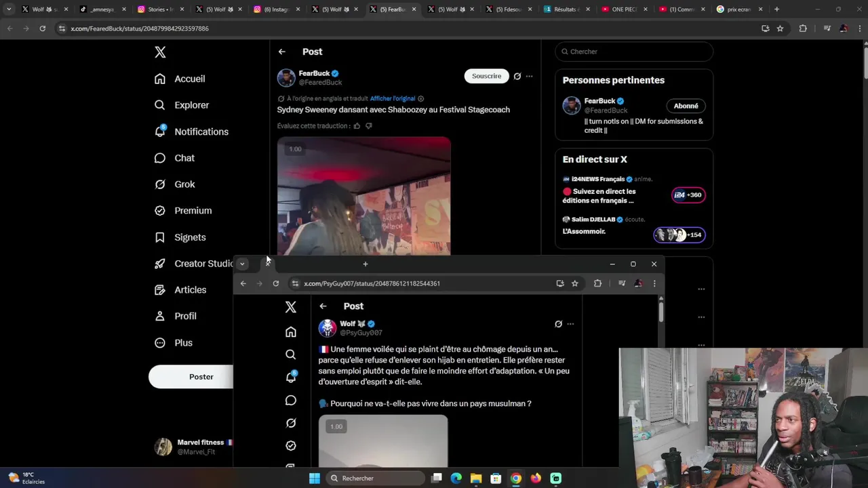
Task: Open Creator Studio in the main sidebar
Action: (x=193, y=264)
